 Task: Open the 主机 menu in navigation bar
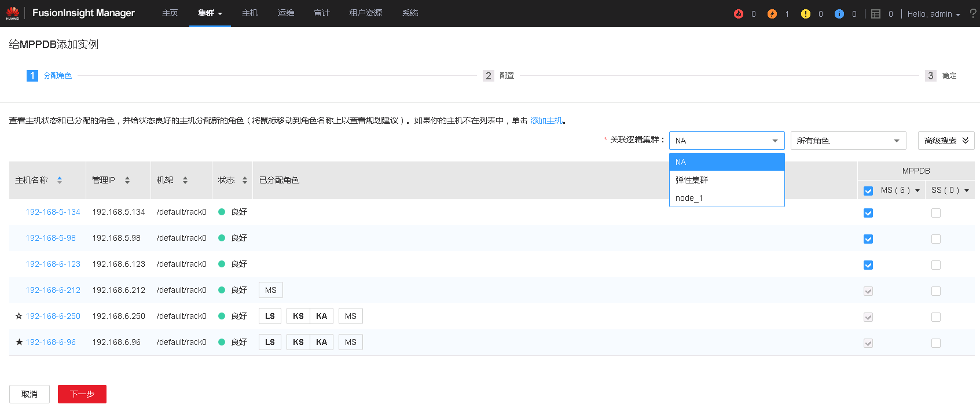249,13
